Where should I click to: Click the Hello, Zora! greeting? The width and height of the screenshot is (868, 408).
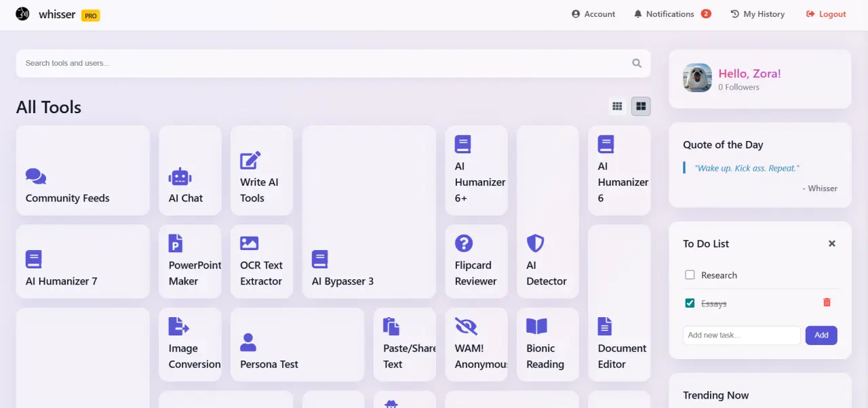[x=749, y=73]
